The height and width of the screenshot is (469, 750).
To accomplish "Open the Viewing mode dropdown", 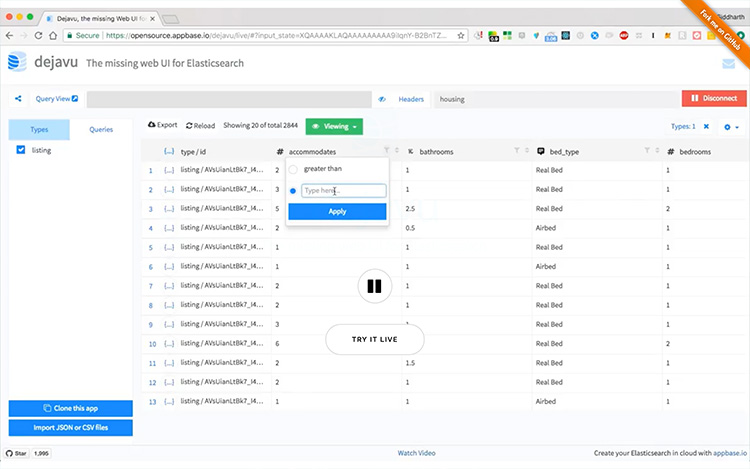I will [334, 127].
